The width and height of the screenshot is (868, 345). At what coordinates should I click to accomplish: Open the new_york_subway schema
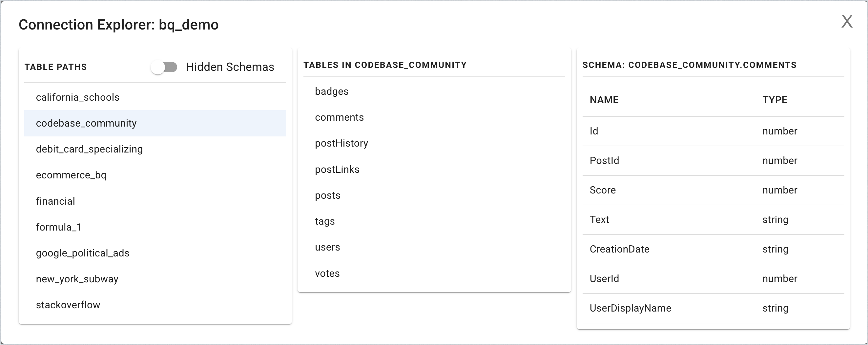click(x=77, y=279)
